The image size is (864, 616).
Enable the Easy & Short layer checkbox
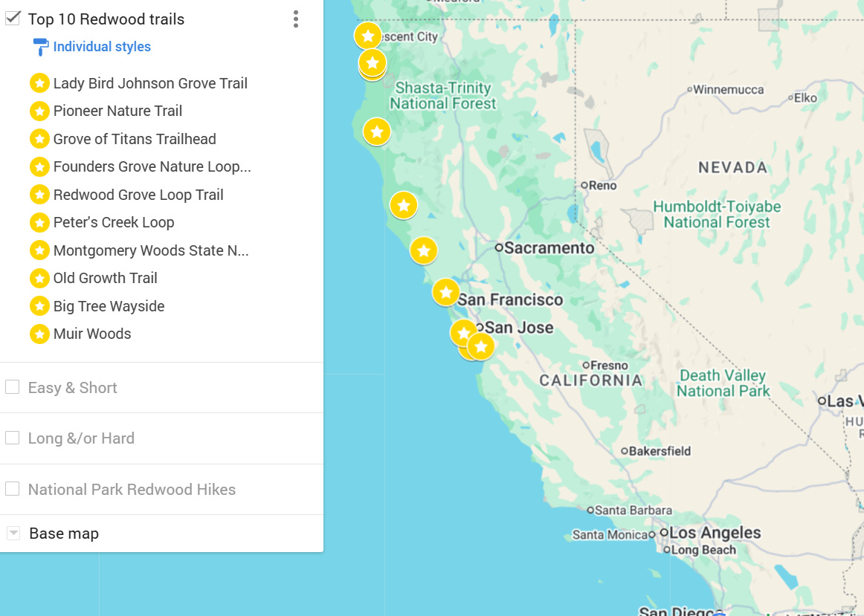12,387
